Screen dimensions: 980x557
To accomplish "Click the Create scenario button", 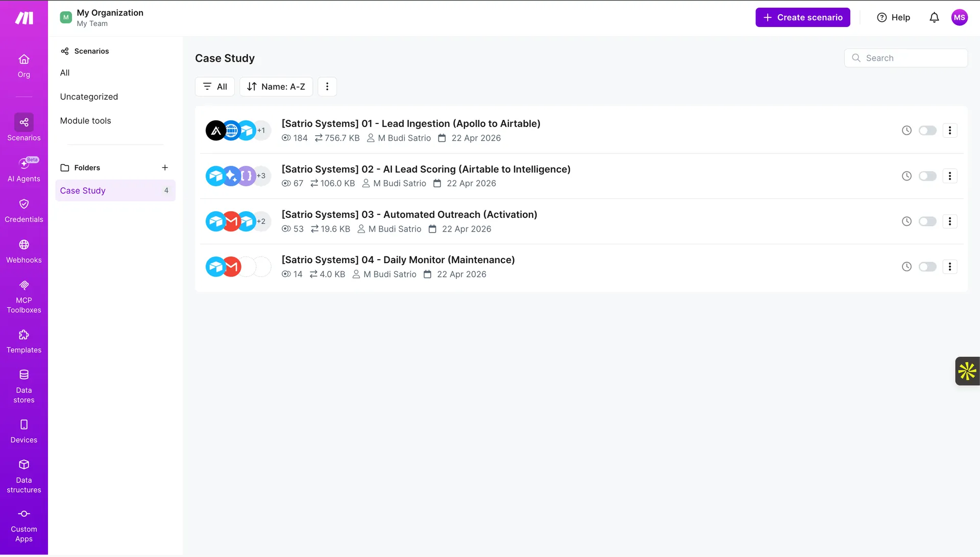I will click(x=802, y=17).
